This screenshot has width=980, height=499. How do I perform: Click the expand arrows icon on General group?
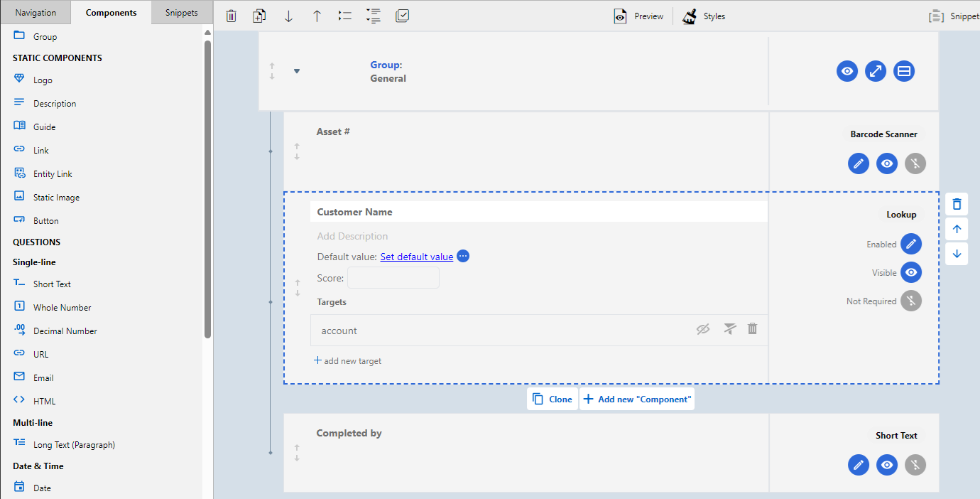tap(876, 71)
